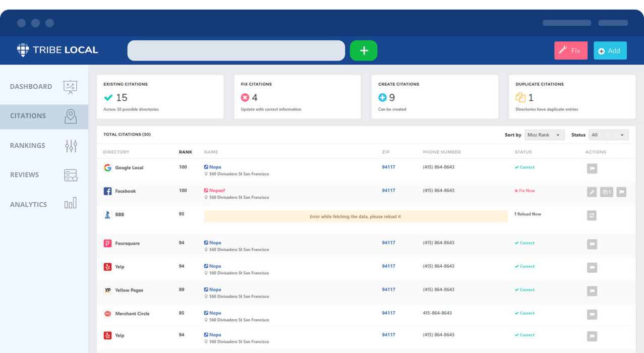Click the Total Citations (30) heading
The width and height of the screenshot is (644, 353).
point(127,135)
